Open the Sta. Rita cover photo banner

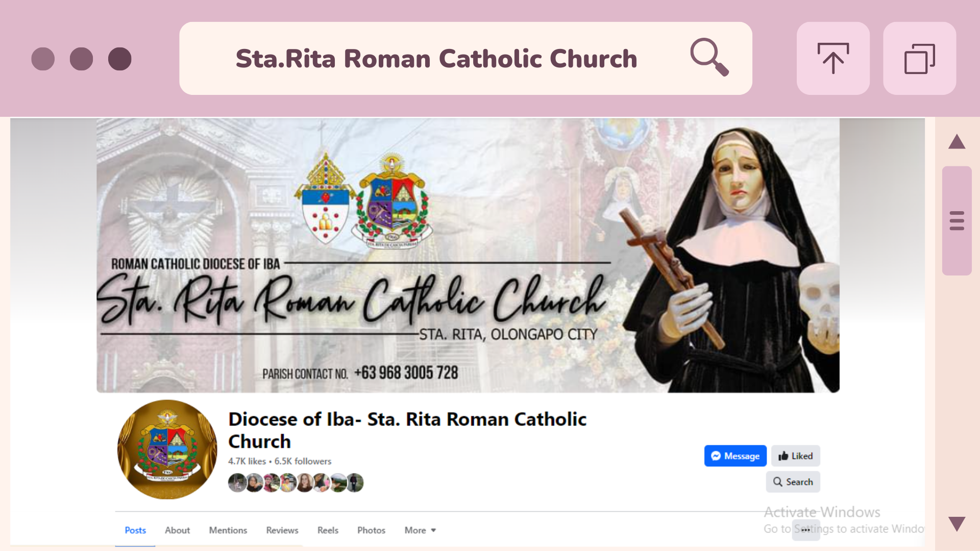pos(468,255)
